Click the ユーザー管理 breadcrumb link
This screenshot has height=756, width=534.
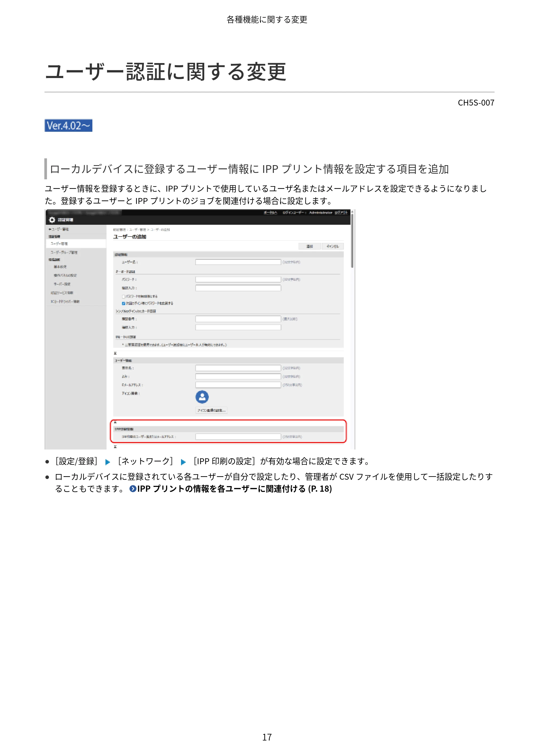tap(137, 230)
